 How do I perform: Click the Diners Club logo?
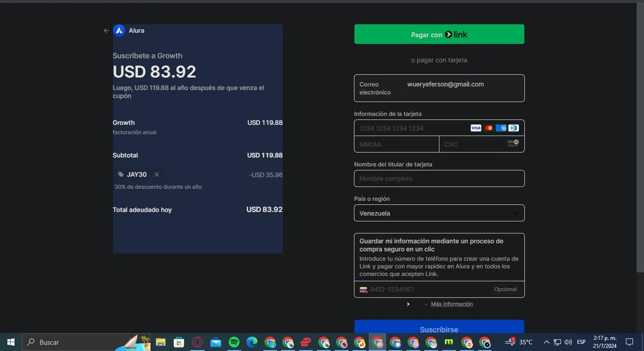513,128
